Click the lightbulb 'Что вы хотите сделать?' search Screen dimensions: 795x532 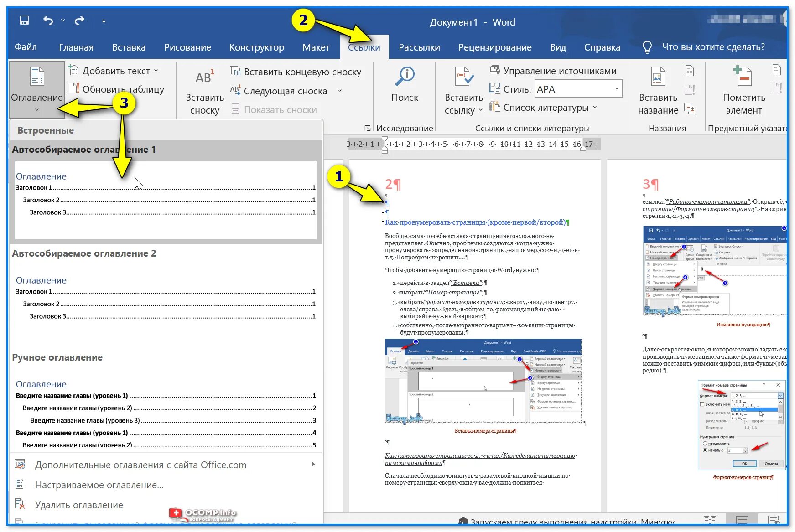[704, 47]
